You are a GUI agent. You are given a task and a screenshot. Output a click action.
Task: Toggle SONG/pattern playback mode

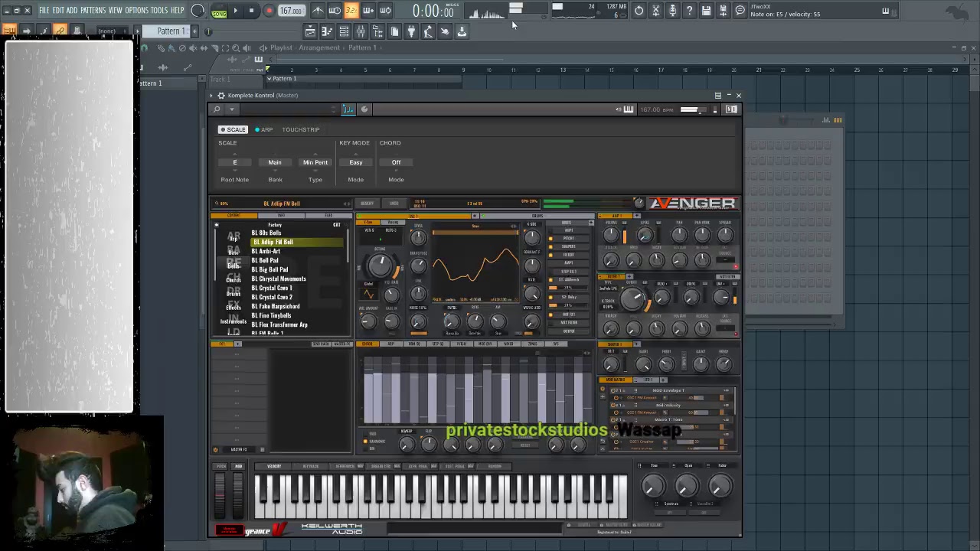[219, 11]
